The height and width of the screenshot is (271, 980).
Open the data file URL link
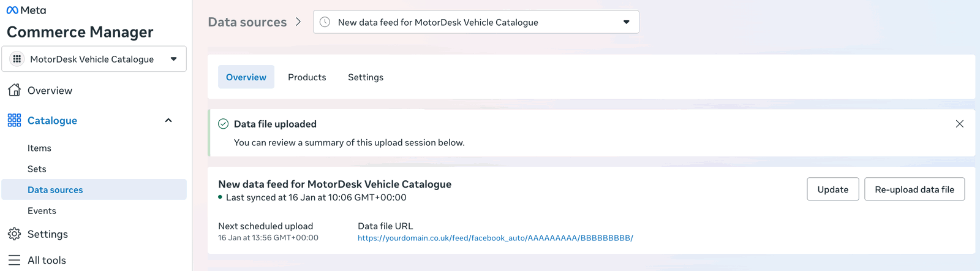(495, 238)
